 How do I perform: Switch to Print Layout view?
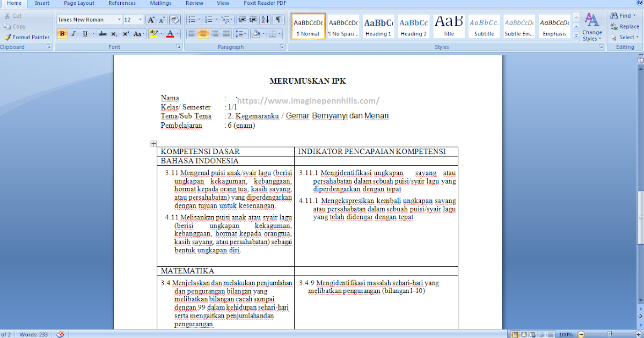coord(515,334)
